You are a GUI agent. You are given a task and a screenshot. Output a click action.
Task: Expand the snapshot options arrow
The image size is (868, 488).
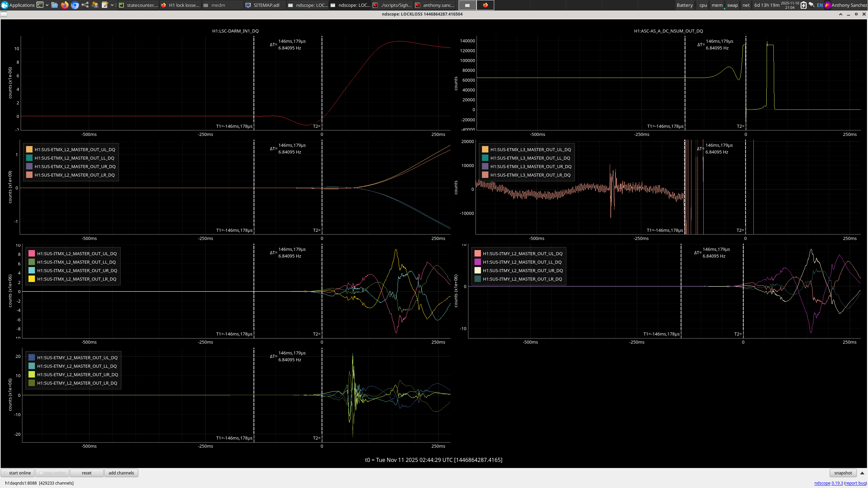862,473
